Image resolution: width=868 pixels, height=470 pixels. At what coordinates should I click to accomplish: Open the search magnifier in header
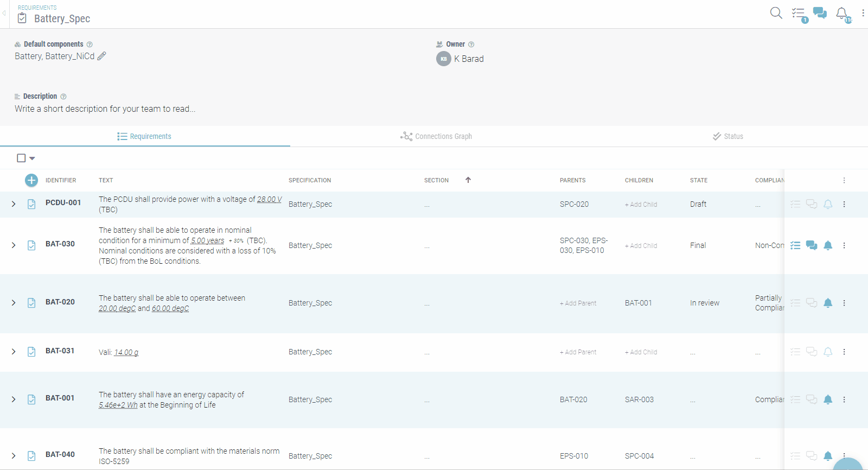776,13
